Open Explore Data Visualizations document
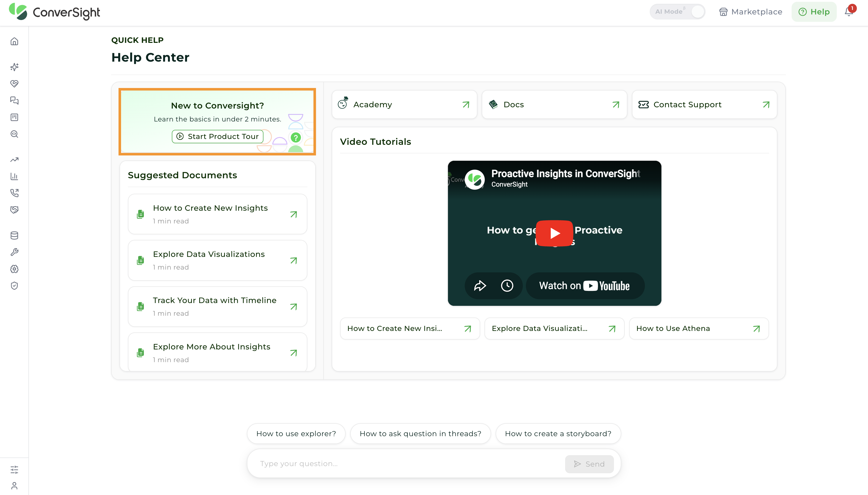This screenshot has width=868, height=495. tap(218, 260)
